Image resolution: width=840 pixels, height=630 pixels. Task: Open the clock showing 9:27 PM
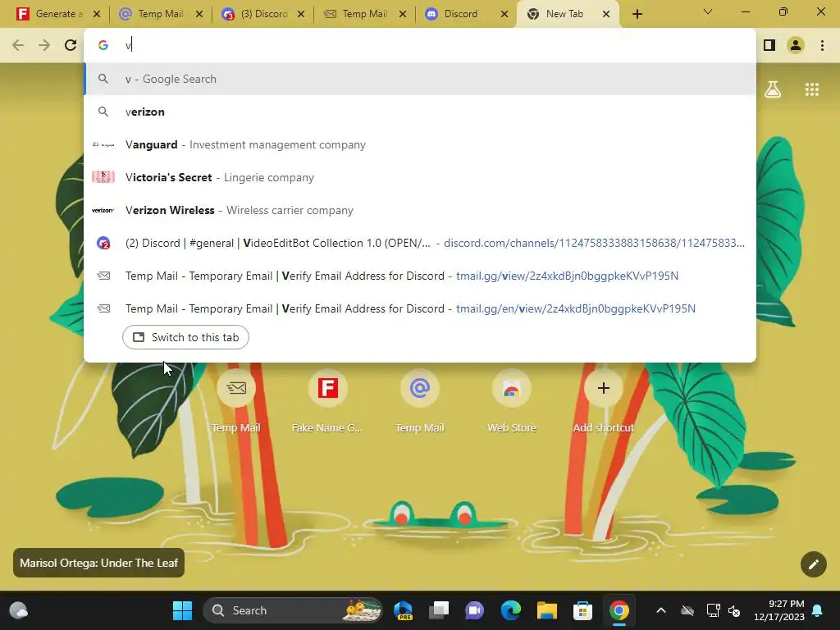(779, 610)
